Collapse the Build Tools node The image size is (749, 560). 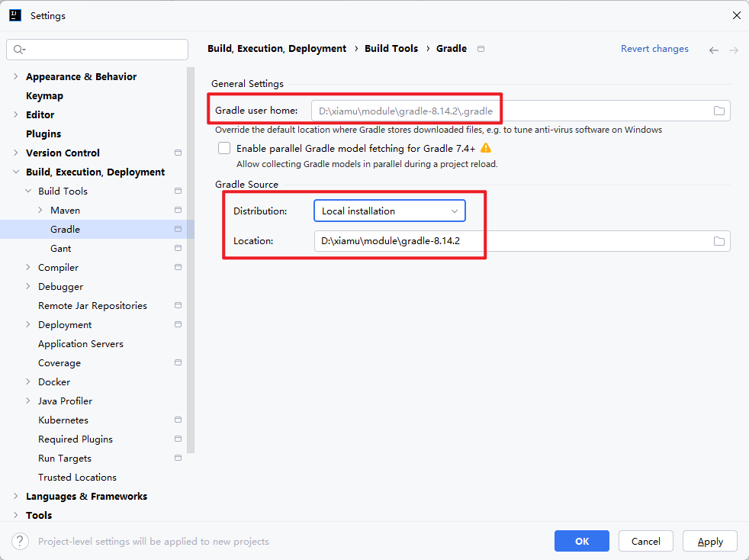coord(28,191)
